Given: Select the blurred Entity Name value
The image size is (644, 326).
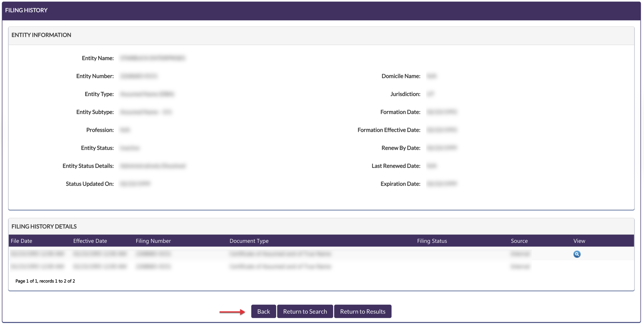Looking at the screenshot, I should pos(153,58).
